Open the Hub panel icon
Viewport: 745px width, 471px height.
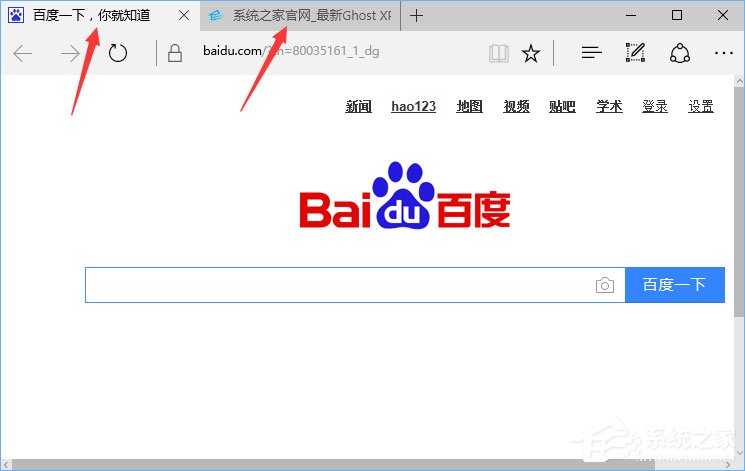coord(591,54)
